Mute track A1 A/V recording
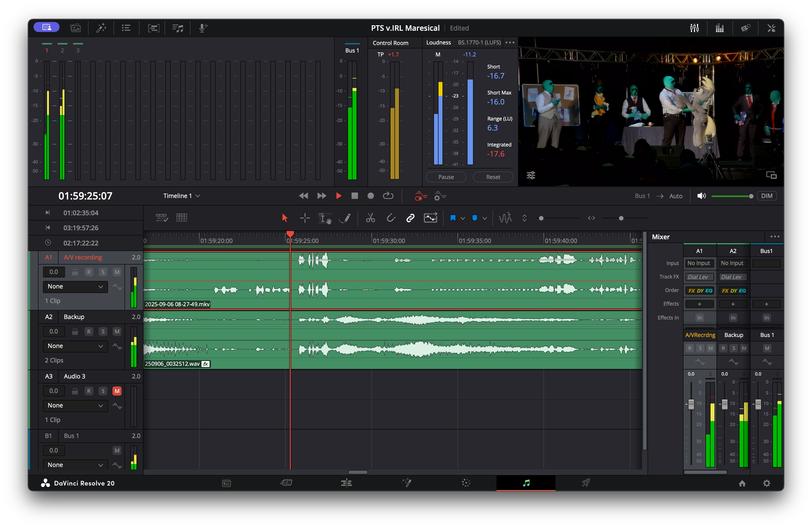Viewport: 812px width, 528px height. (117, 272)
